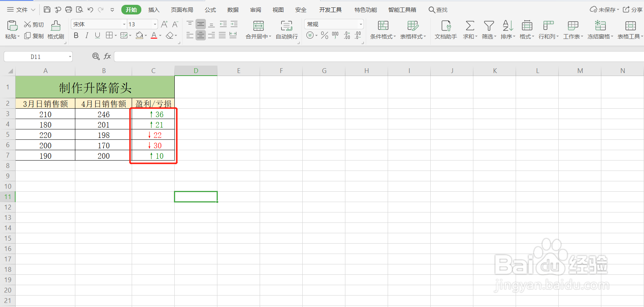Click the eraser clear formatting icon
The height and width of the screenshot is (307, 644).
[170, 35]
